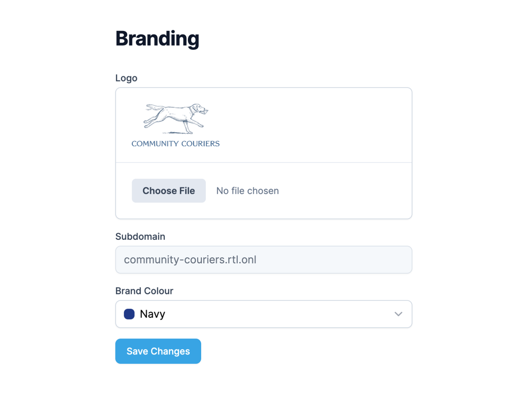Image resolution: width=532 pixels, height=399 pixels.
Task: Click the dropdown chevron arrow beside Navy
Action: point(398,314)
